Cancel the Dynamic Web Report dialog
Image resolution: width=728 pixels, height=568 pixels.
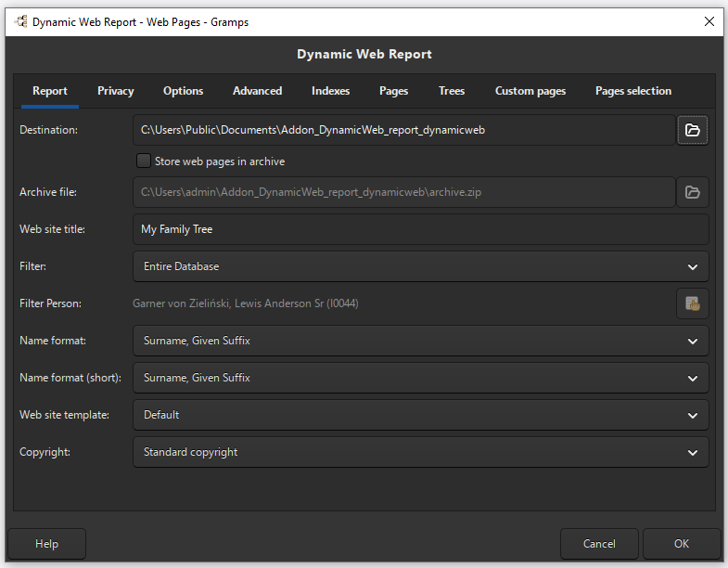[599, 544]
